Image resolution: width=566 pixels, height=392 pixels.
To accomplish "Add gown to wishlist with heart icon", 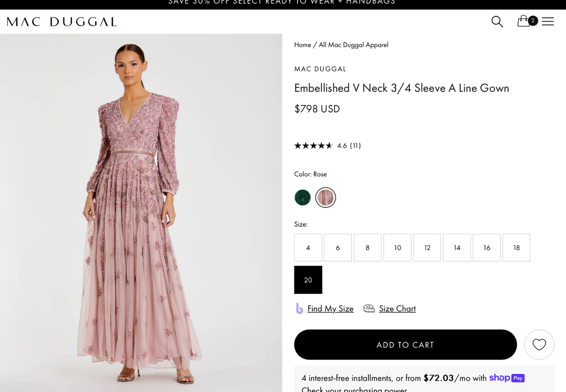I will (539, 345).
